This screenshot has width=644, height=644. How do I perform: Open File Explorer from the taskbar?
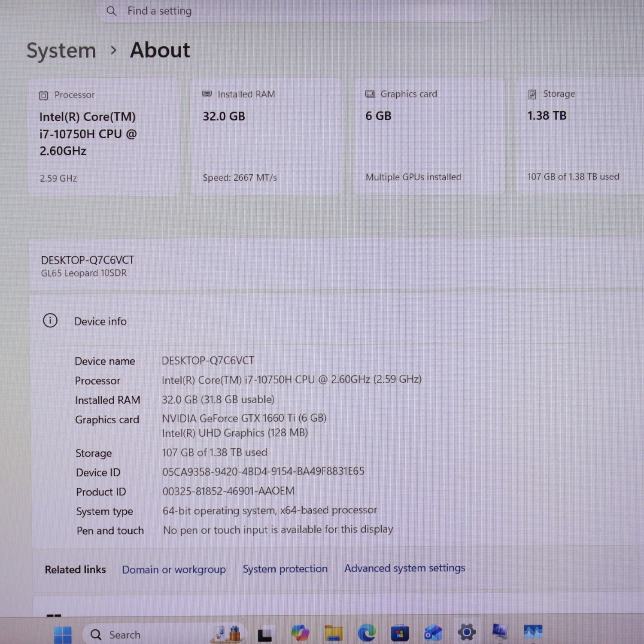(x=334, y=633)
